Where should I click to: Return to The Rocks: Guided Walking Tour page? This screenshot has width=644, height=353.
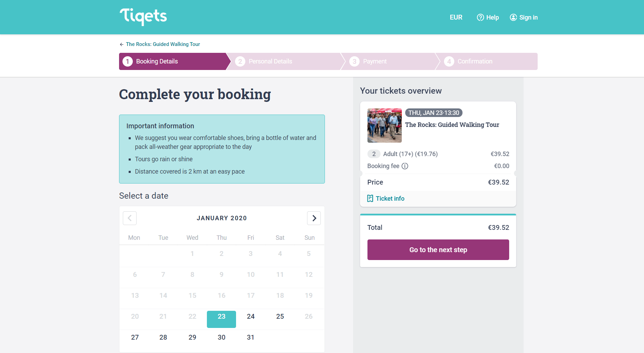(x=163, y=44)
